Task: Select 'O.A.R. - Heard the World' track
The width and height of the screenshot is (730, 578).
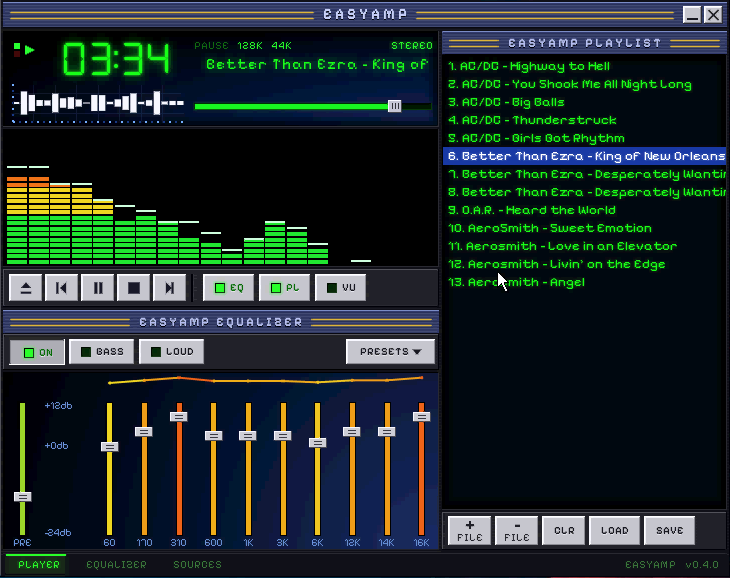Action: tap(584, 210)
